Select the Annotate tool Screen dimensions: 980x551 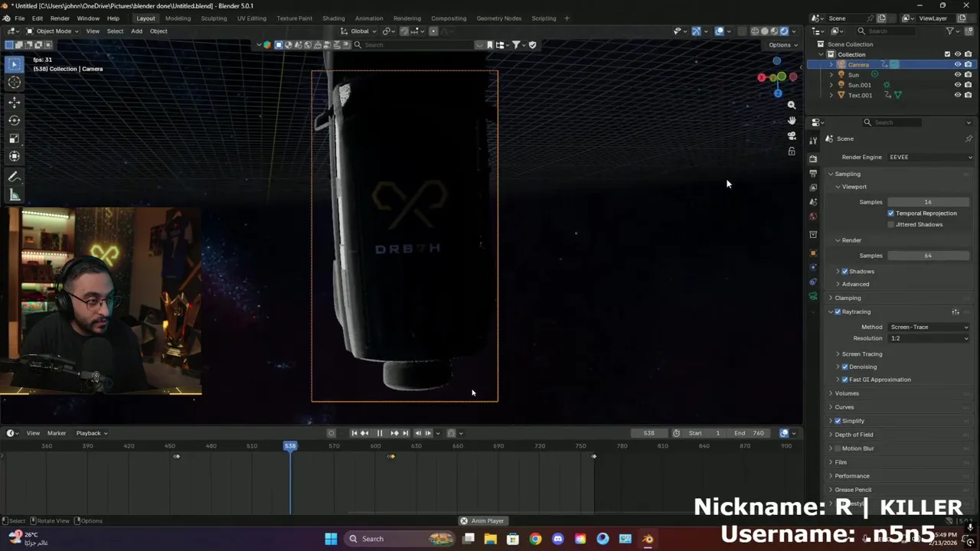tap(15, 177)
